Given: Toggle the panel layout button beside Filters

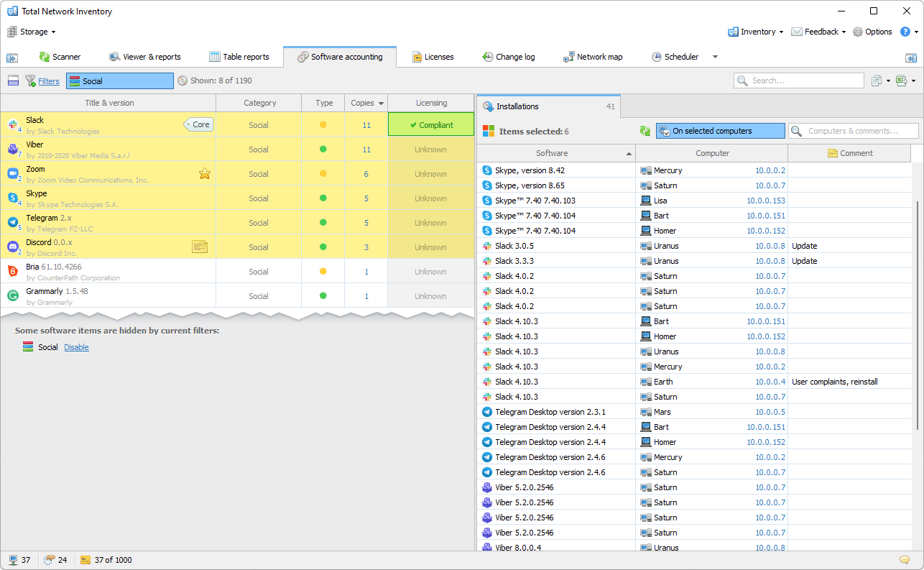Looking at the screenshot, I should (x=13, y=81).
